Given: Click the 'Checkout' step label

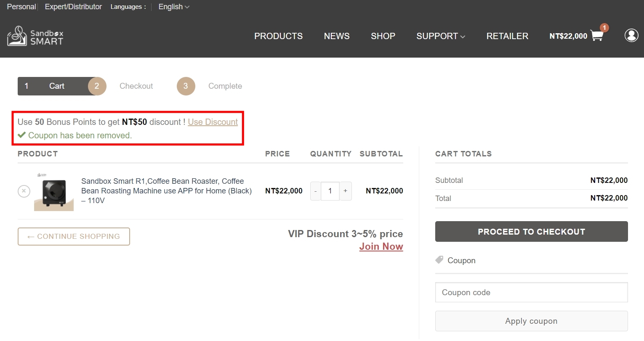Looking at the screenshot, I should tap(136, 86).
